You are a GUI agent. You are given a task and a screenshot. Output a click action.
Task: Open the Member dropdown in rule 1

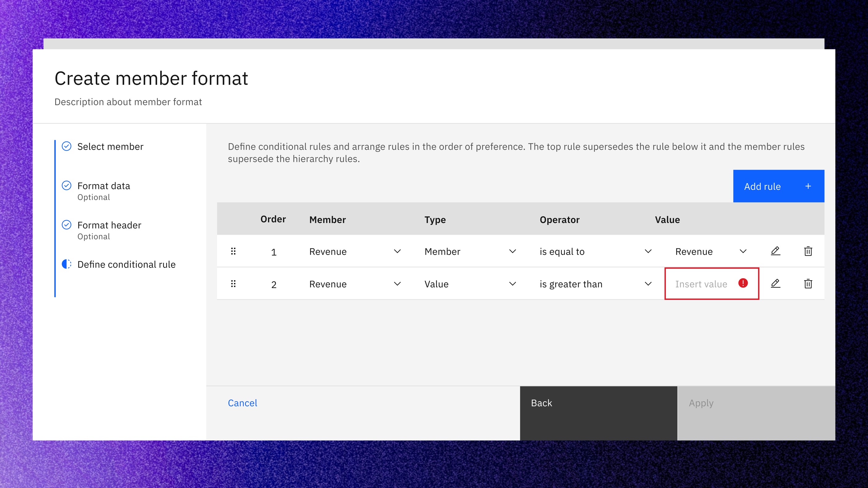tap(355, 251)
